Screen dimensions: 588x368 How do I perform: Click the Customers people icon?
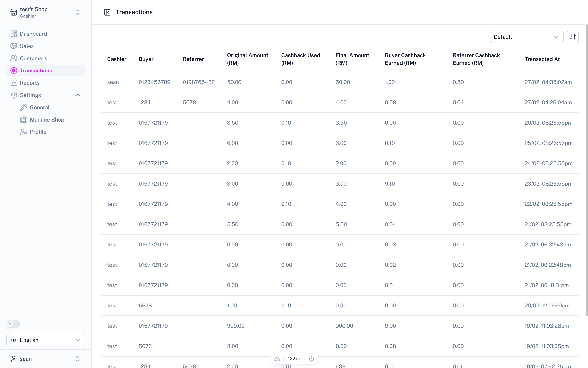(x=14, y=58)
